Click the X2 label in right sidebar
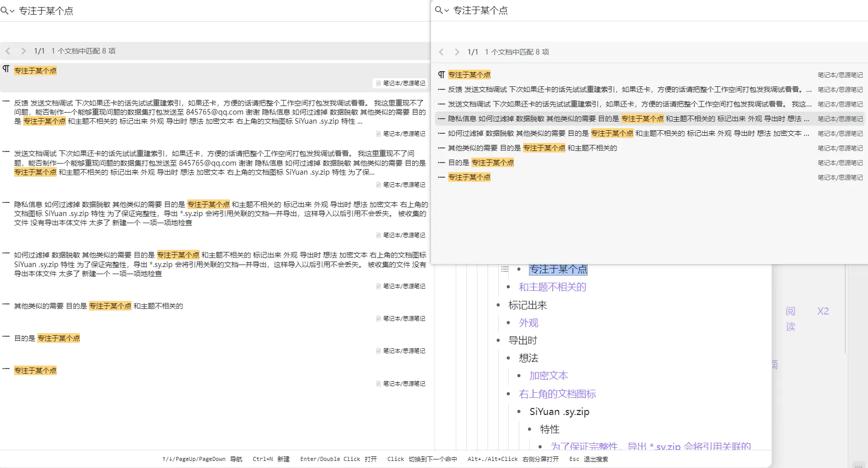Viewport: 868px width, 468px height. coord(823,311)
